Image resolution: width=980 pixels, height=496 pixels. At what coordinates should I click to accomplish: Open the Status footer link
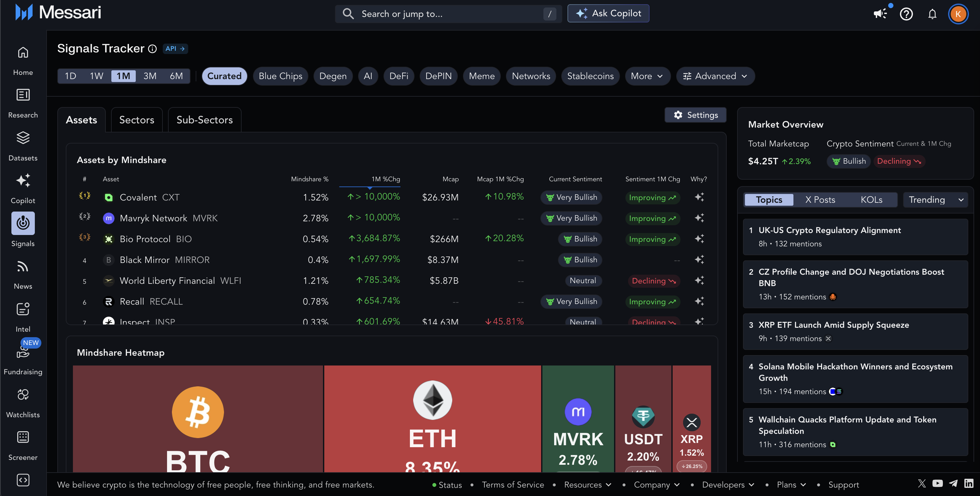point(447,485)
